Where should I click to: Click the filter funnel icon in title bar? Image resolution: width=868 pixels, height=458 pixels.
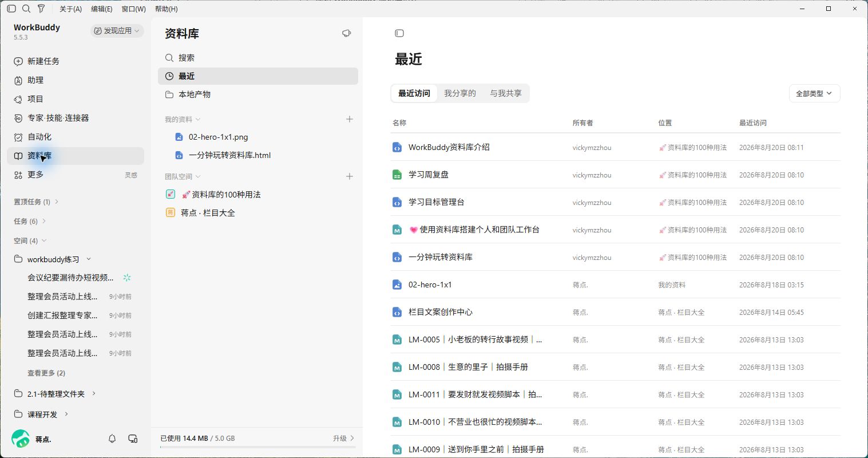pyautogui.click(x=41, y=9)
